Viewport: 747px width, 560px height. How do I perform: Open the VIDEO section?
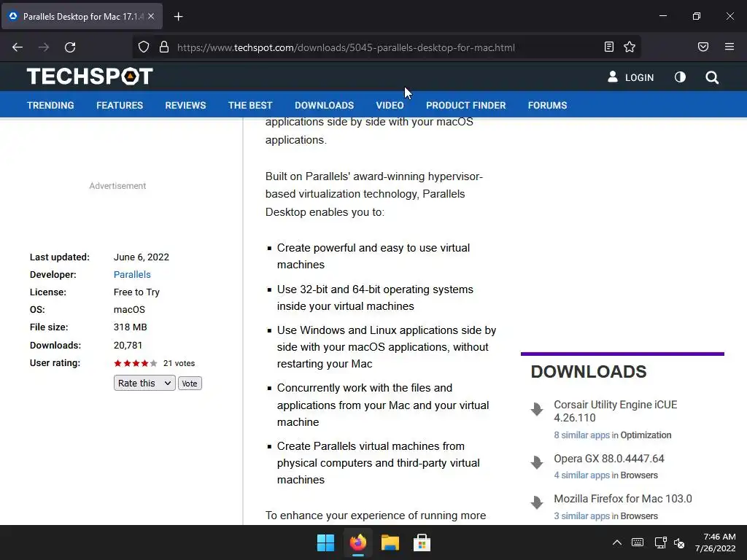[x=390, y=105]
